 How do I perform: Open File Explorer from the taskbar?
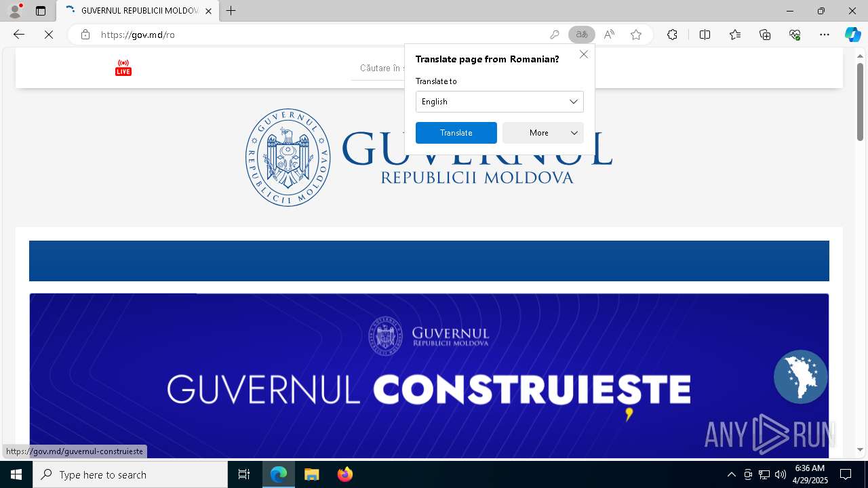tap(311, 474)
